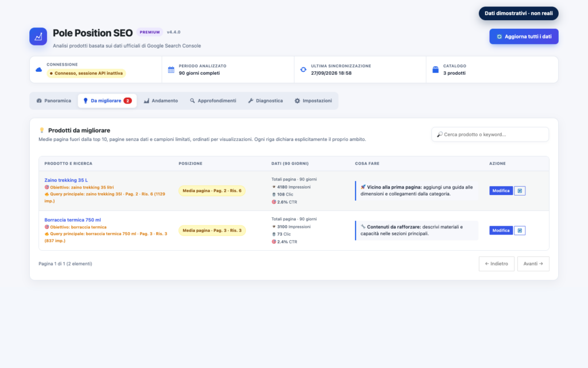Select the Da migliorare tab

pyautogui.click(x=107, y=101)
